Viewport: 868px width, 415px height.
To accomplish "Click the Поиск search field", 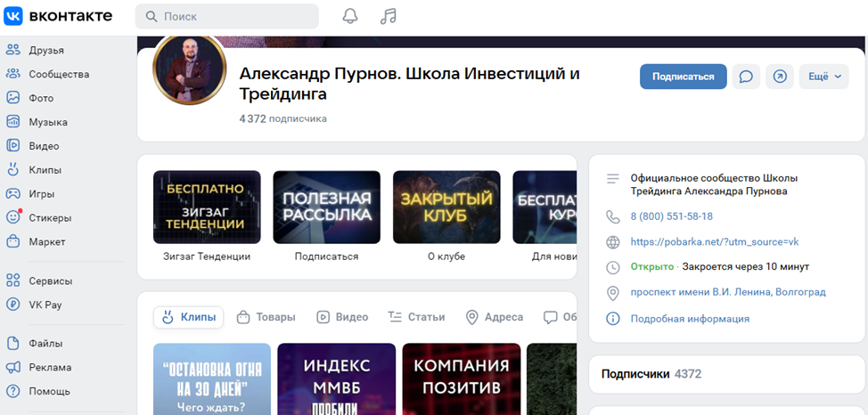I will tap(227, 17).
